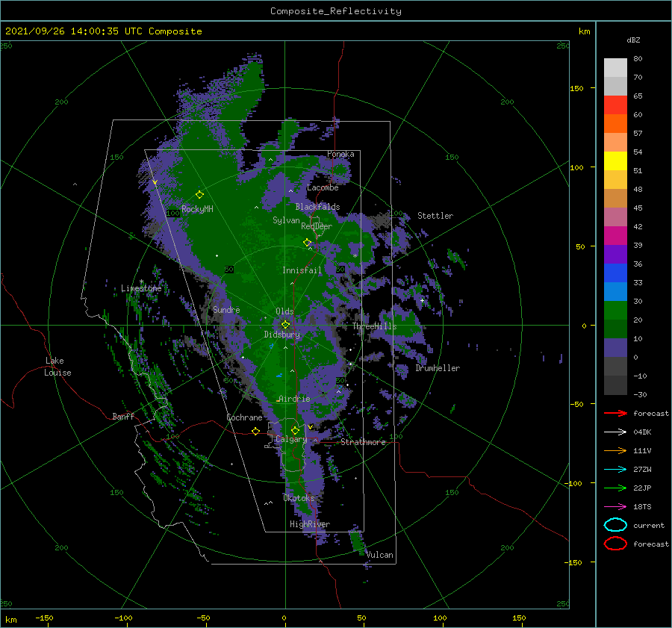Click the Blackfalds town label
The width and height of the screenshot is (672, 628).
(317, 207)
